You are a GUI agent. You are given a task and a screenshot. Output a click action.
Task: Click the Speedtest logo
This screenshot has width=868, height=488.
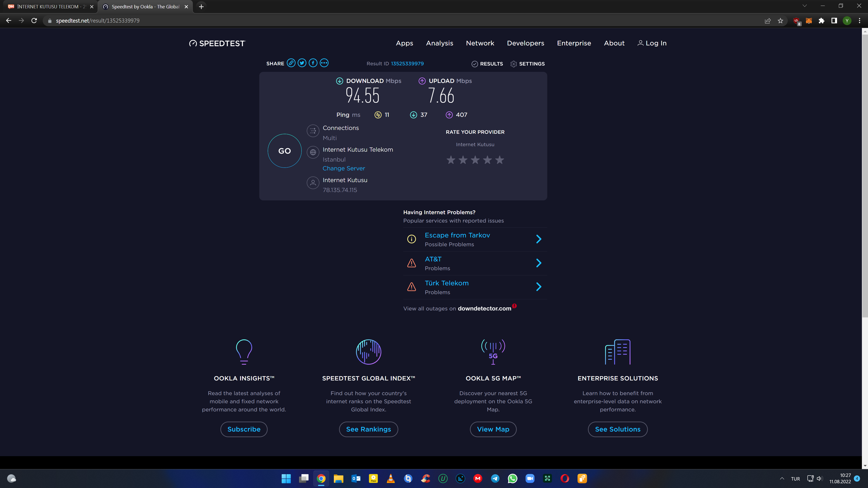pos(217,43)
